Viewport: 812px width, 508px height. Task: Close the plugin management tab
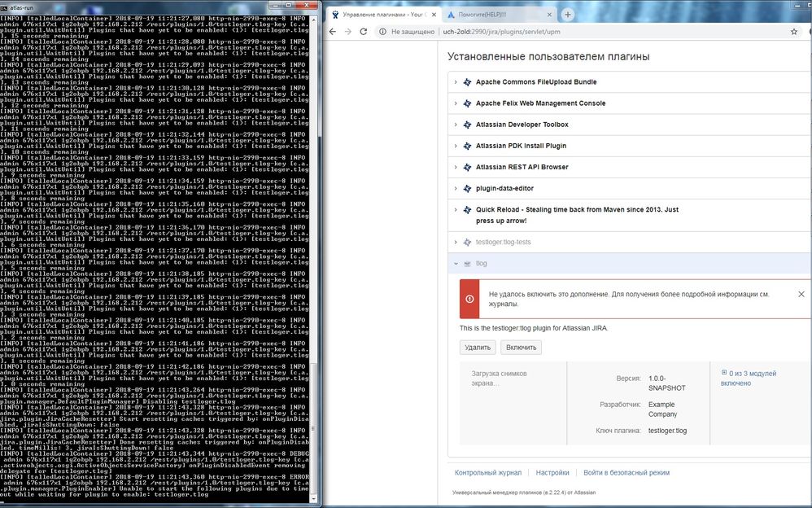pyautogui.click(x=434, y=15)
